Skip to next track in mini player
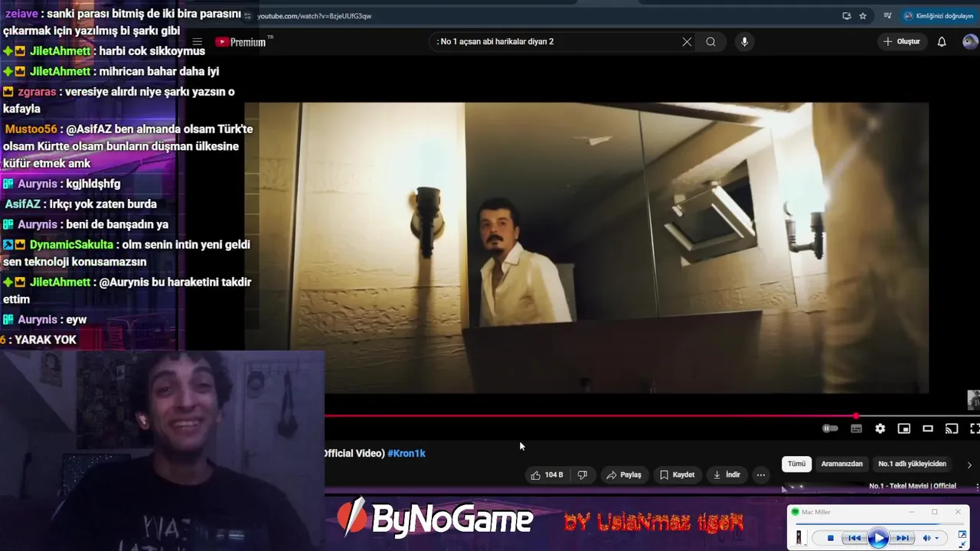The image size is (980, 551). pos(903,538)
